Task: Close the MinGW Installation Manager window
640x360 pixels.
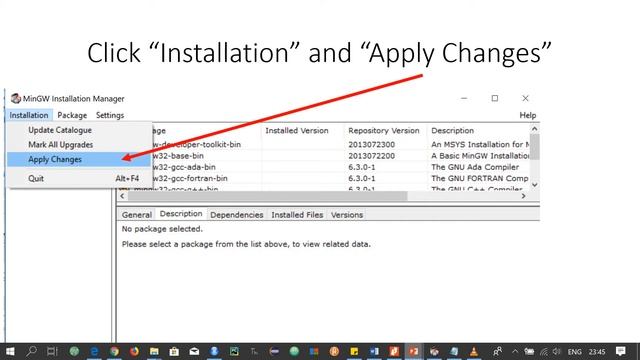Action: [x=525, y=98]
